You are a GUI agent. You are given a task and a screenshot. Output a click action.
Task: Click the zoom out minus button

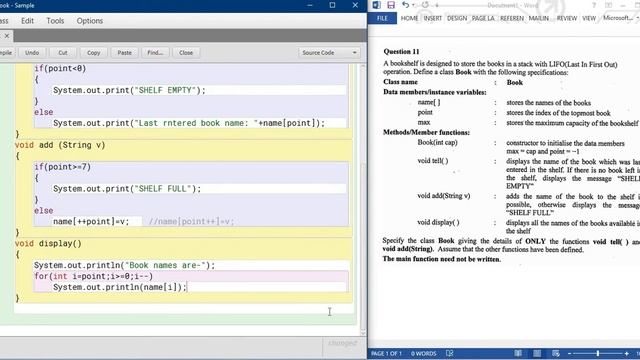tap(569, 353)
